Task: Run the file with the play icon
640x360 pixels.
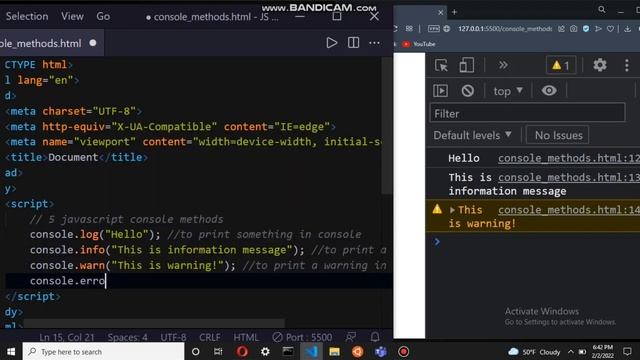Action: pyautogui.click(x=331, y=43)
